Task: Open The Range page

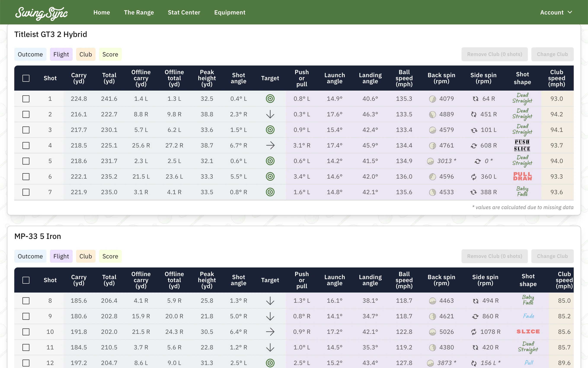Action: click(139, 12)
